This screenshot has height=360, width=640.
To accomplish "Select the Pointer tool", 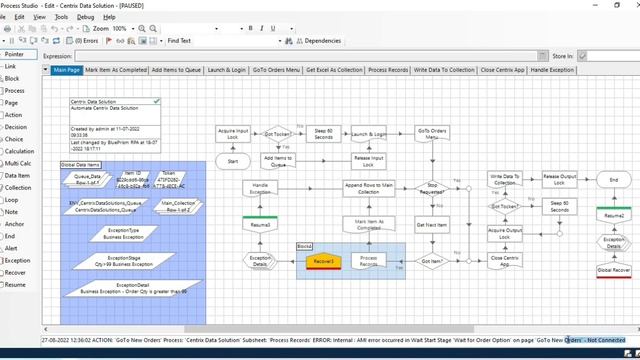I will [x=18, y=54].
